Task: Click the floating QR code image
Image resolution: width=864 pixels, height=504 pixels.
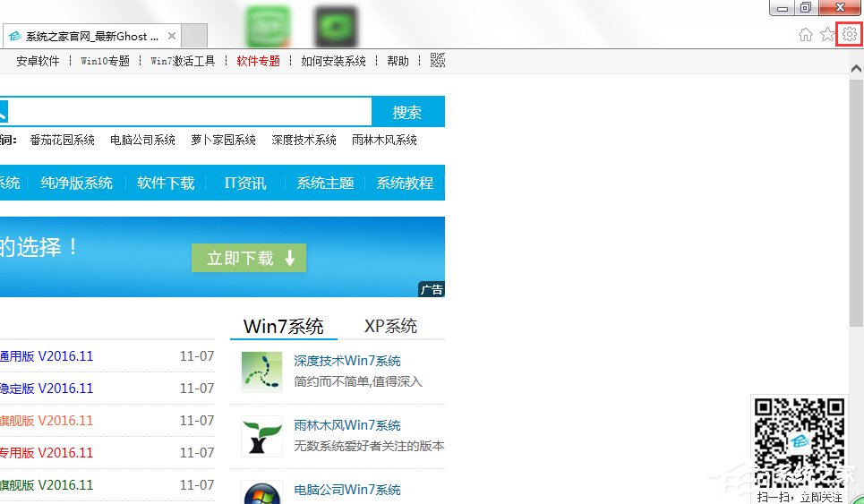Action: [x=799, y=441]
